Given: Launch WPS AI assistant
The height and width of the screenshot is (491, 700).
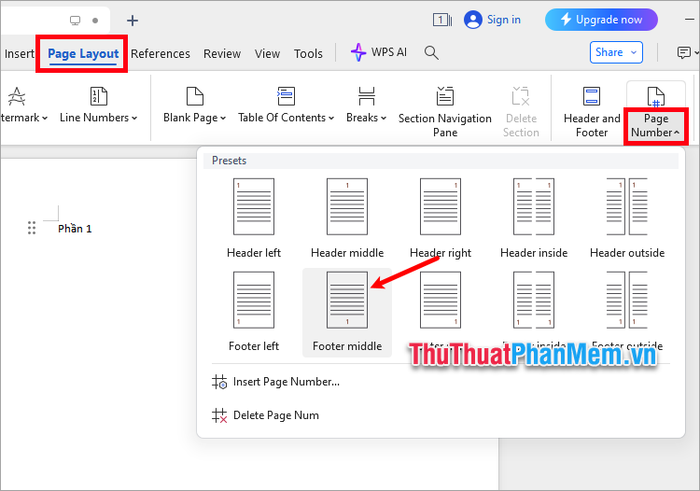Looking at the screenshot, I should click(379, 52).
